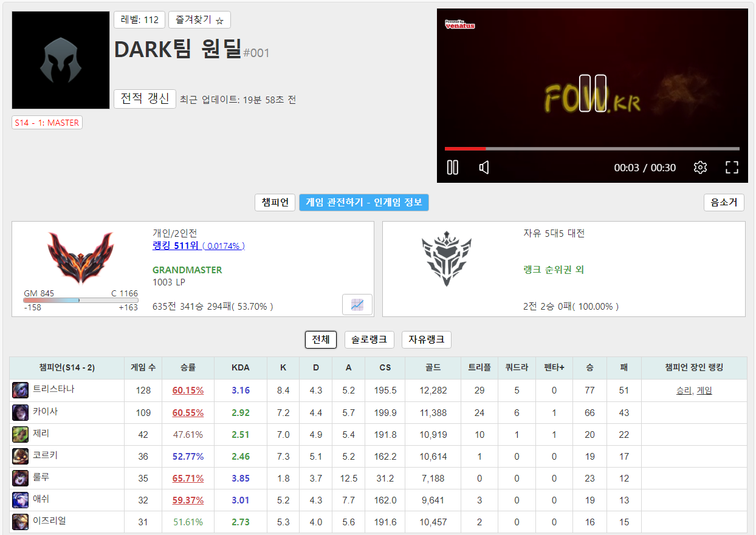Image resolution: width=756 pixels, height=535 pixels.
Task: Click the 랭크 순위권 외 text
Action: (x=553, y=270)
